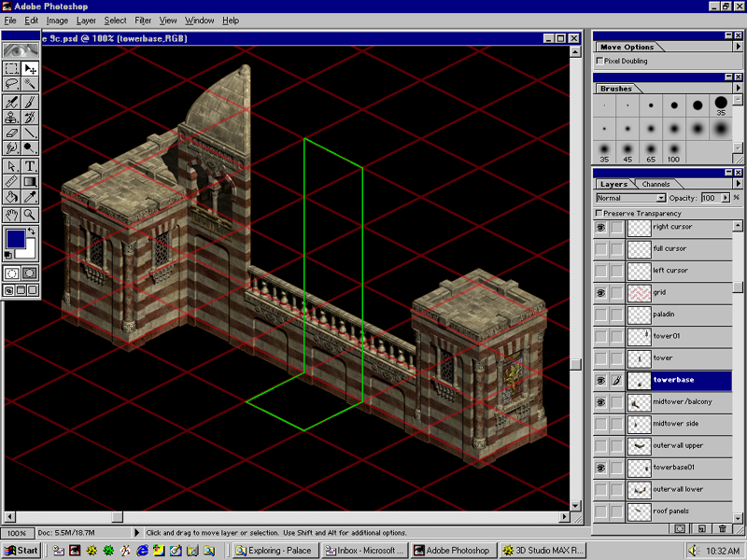Switch to 3D Studio MAX taskbar button
Image resolution: width=747 pixels, height=560 pixels.
pyautogui.click(x=543, y=551)
